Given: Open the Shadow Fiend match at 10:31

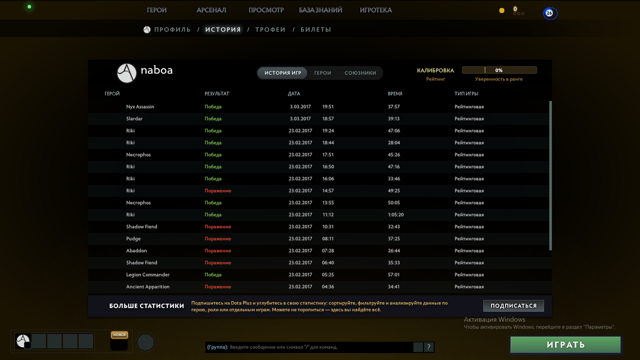Looking at the screenshot, I should 318,227.
